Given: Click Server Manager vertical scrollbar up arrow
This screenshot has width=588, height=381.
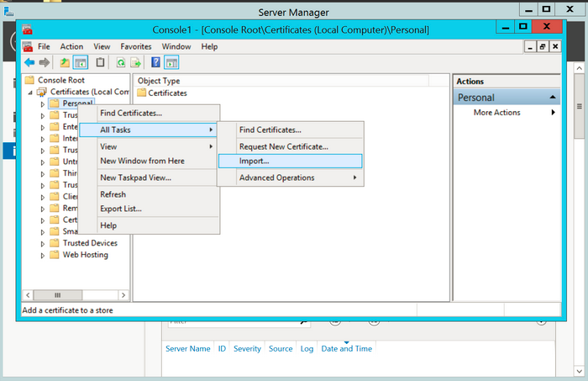Looking at the screenshot, I should point(579,68).
